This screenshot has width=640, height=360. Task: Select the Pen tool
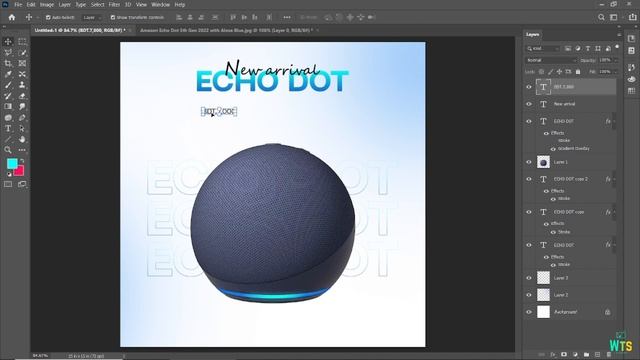coord(22,118)
